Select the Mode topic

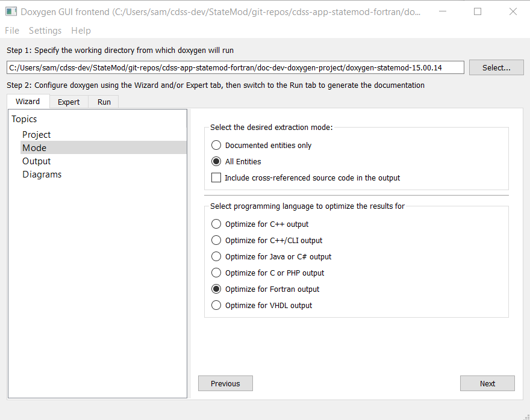(x=104, y=147)
